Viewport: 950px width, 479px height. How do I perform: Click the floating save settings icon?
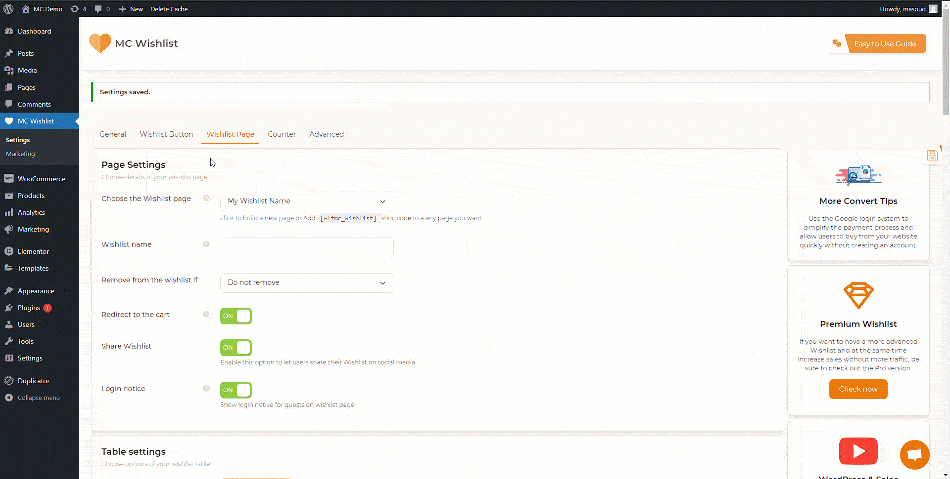click(932, 155)
